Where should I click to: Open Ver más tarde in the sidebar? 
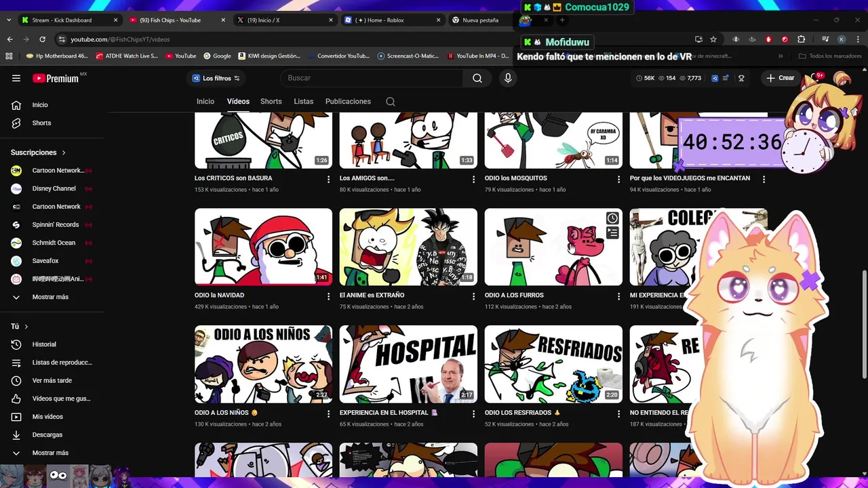(52, 380)
